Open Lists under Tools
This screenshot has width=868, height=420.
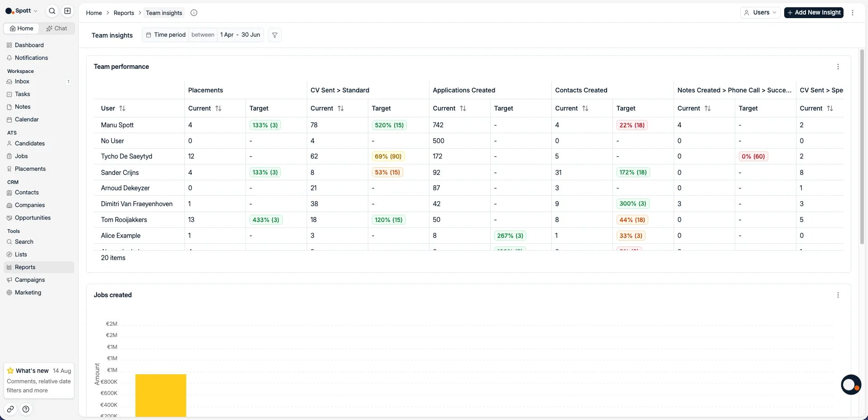click(39, 255)
